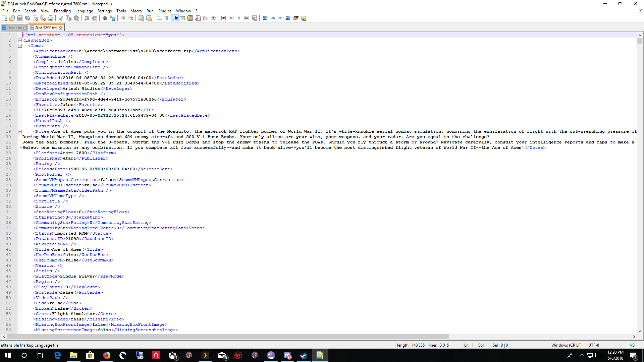The width and height of the screenshot is (644, 362).
Task: Click the Copy toolbar icon
Action: tap(69, 18)
